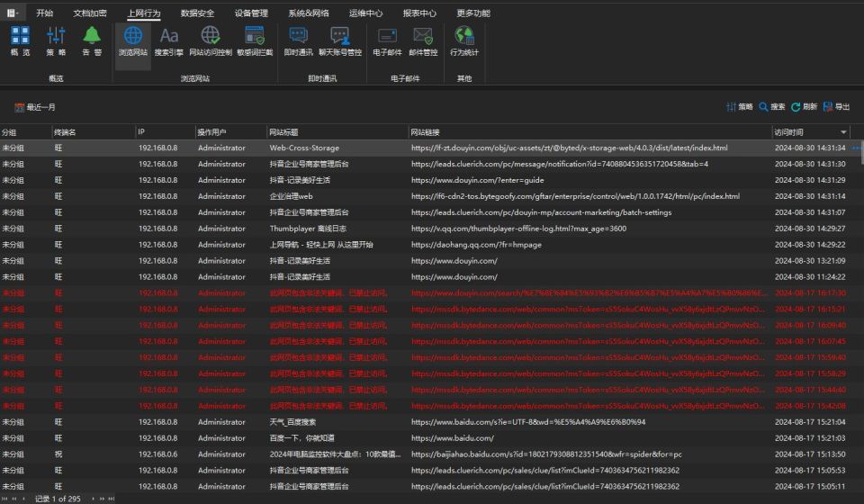864x504 pixels.
Task: Click the https://www.douyin.com/?enter=guide link cell
Action: [x=477, y=180]
